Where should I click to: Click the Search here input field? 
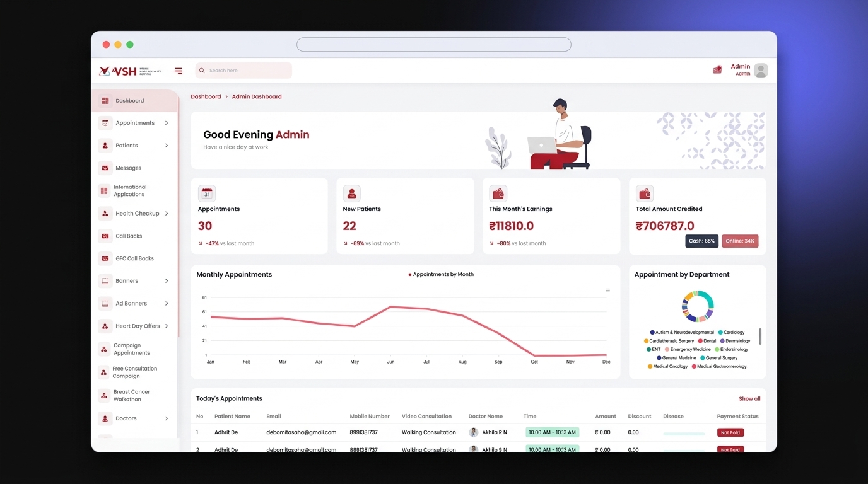click(243, 71)
